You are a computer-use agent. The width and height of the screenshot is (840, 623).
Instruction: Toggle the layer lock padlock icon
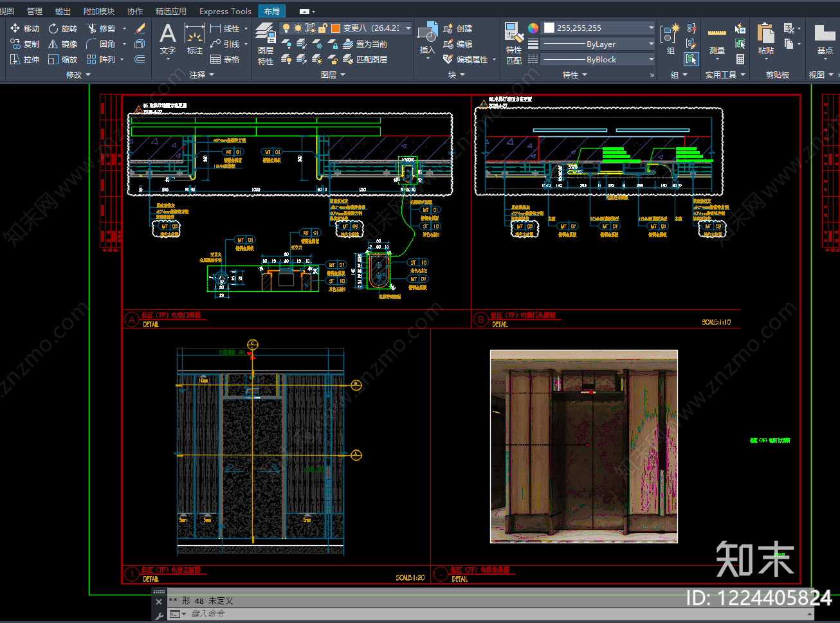click(322, 28)
